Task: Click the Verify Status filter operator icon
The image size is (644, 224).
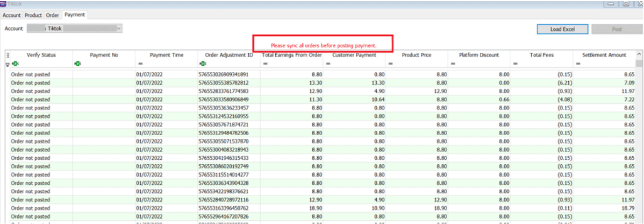Action: click(15, 64)
